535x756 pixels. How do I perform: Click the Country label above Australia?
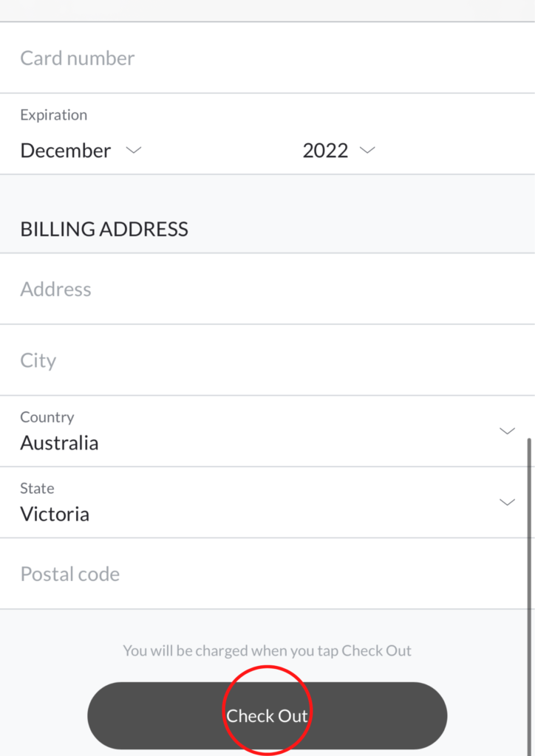click(47, 417)
